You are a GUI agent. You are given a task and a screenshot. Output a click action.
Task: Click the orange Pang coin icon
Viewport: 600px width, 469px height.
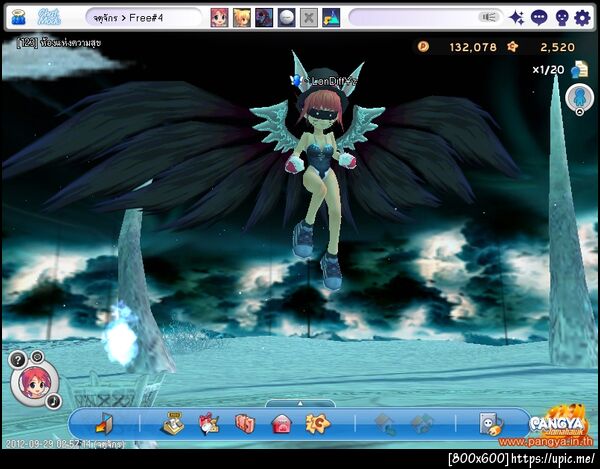[423, 47]
